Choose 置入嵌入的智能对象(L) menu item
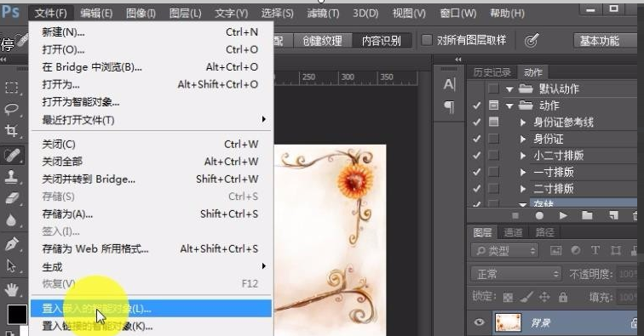 (151, 309)
